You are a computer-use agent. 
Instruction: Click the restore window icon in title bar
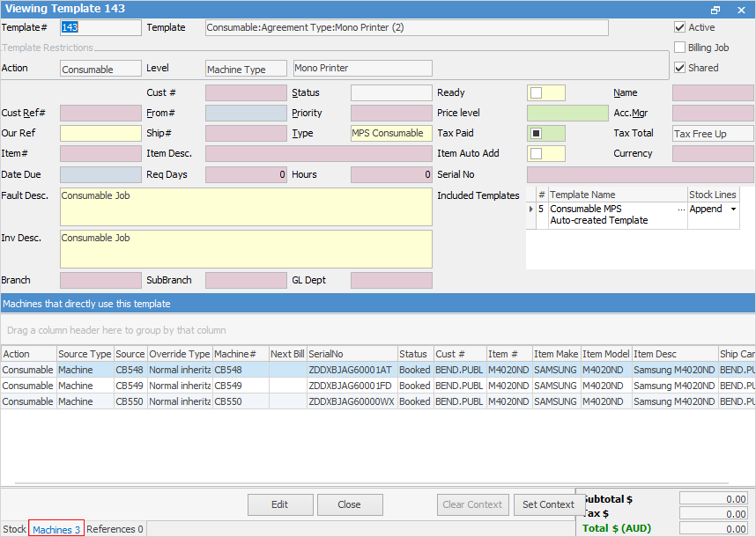click(715, 9)
